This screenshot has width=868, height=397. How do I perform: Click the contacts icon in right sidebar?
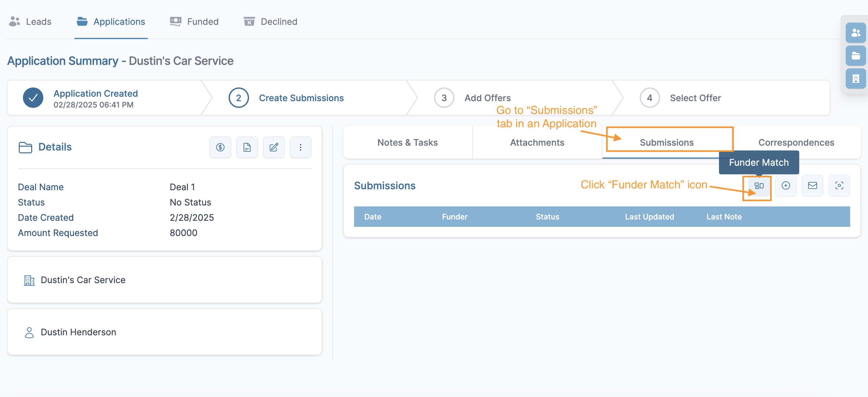(x=855, y=33)
